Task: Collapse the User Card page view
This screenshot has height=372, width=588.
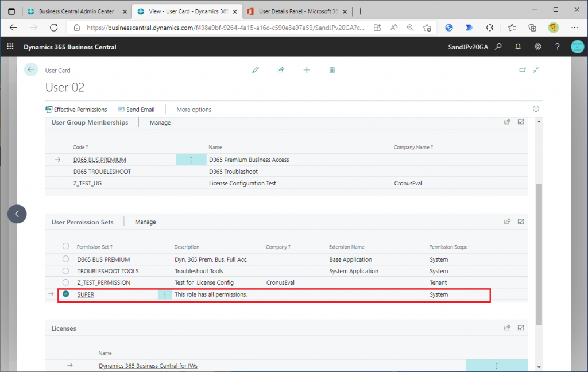Action: point(536,70)
